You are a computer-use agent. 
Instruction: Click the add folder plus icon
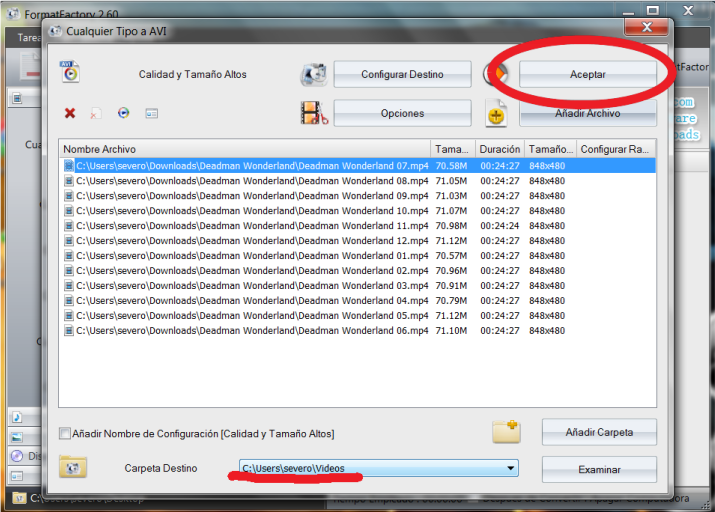click(506, 431)
